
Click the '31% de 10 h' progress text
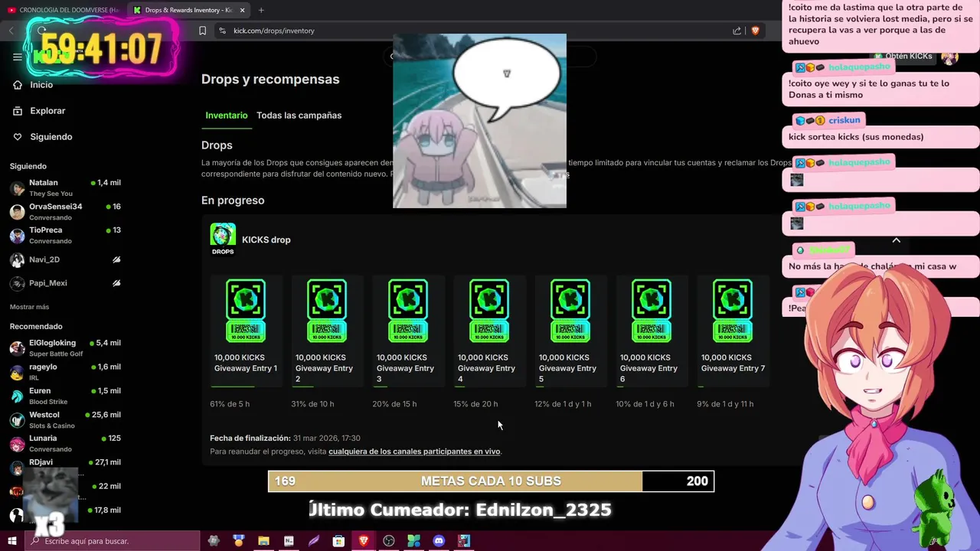(312, 404)
